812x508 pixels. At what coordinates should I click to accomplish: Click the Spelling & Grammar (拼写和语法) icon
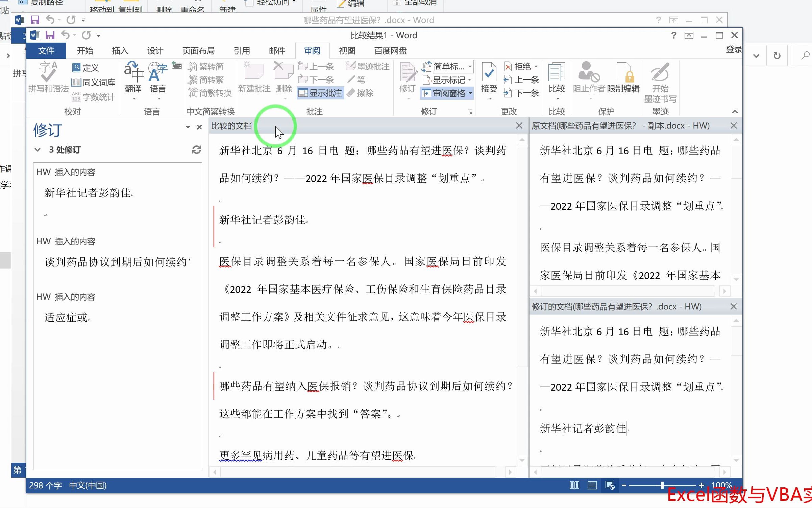pos(48,77)
